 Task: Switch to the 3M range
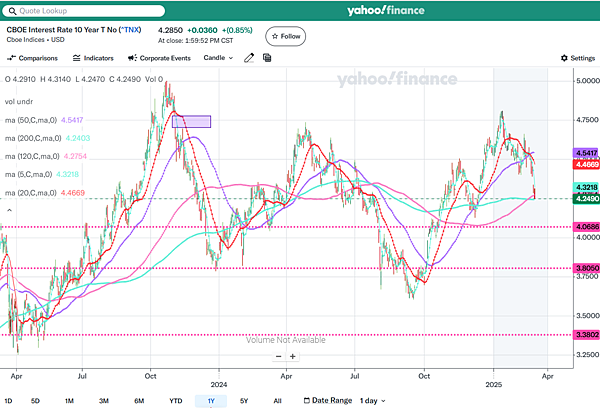(104, 401)
